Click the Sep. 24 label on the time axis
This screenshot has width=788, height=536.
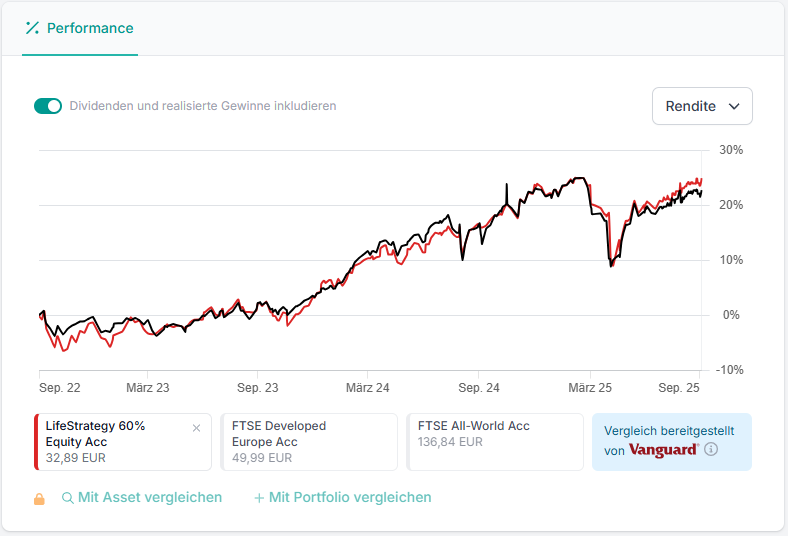[x=479, y=387]
